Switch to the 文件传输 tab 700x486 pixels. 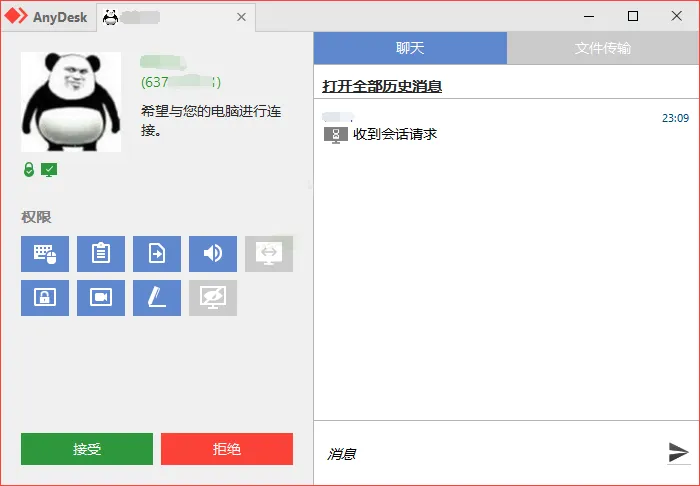603,48
